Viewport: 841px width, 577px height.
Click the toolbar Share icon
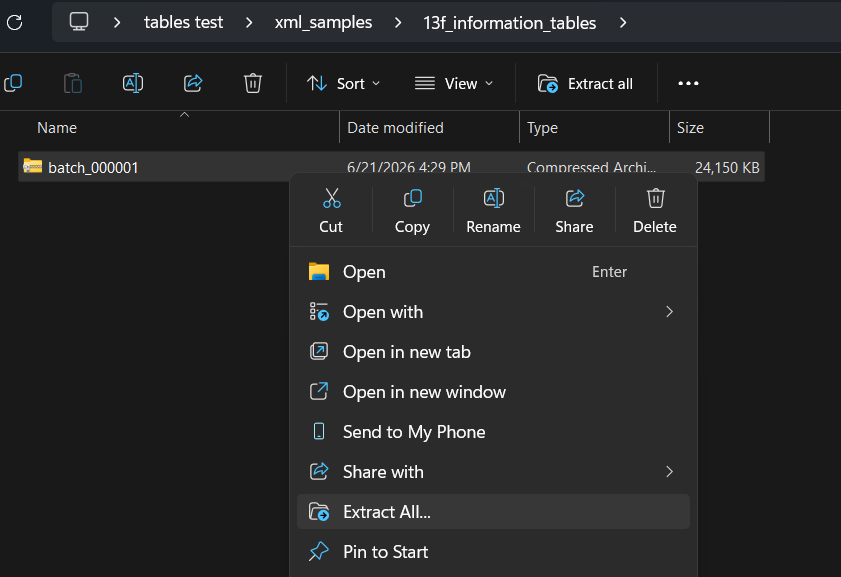(193, 83)
